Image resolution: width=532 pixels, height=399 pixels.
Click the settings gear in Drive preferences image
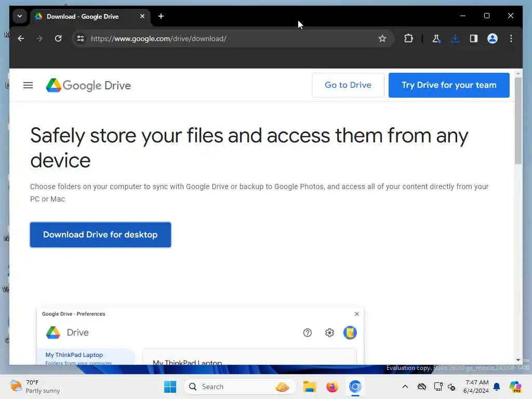click(x=329, y=333)
